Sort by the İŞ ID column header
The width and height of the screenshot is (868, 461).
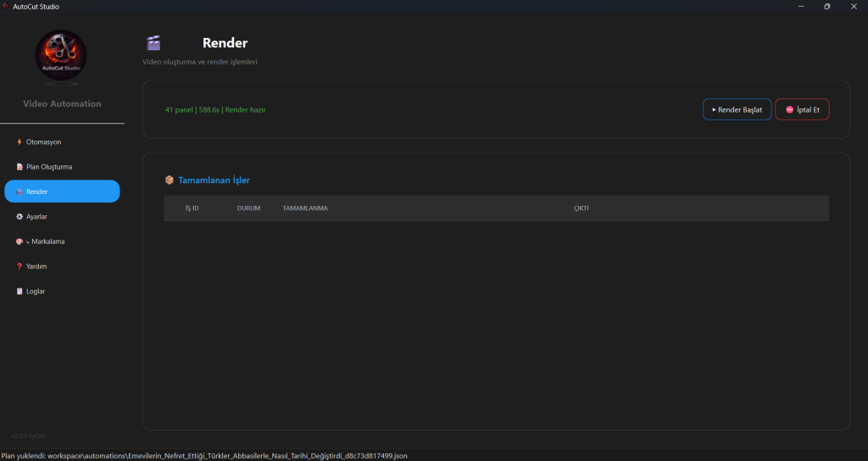click(x=192, y=208)
